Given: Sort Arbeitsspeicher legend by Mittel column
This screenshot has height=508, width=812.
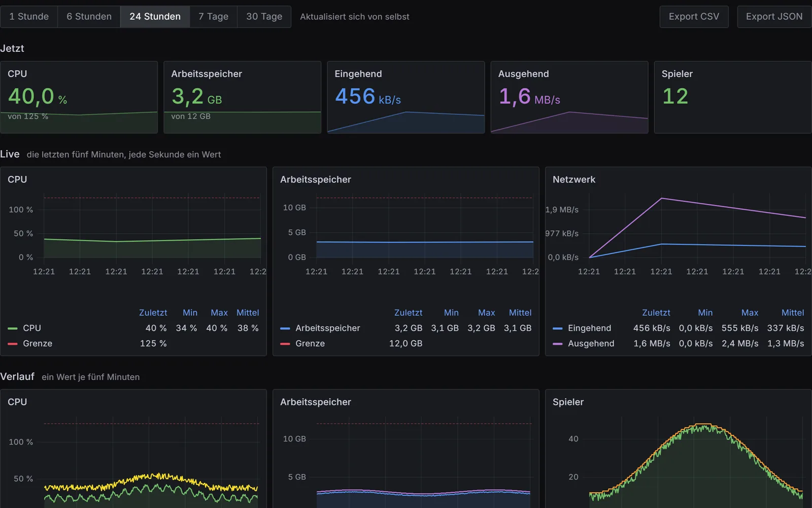Looking at the screenshot, I should click(520, 313).
